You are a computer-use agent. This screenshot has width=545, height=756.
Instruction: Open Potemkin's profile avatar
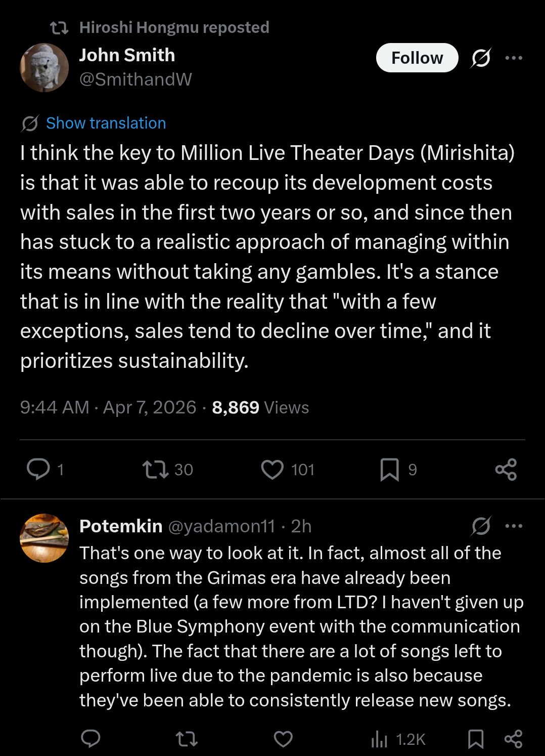[x=44, y=538]
